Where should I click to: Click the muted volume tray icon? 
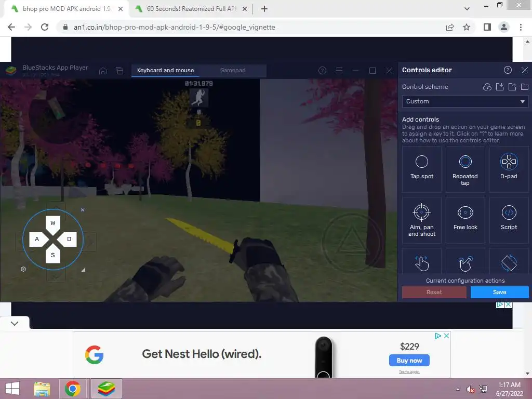point(470,389)
